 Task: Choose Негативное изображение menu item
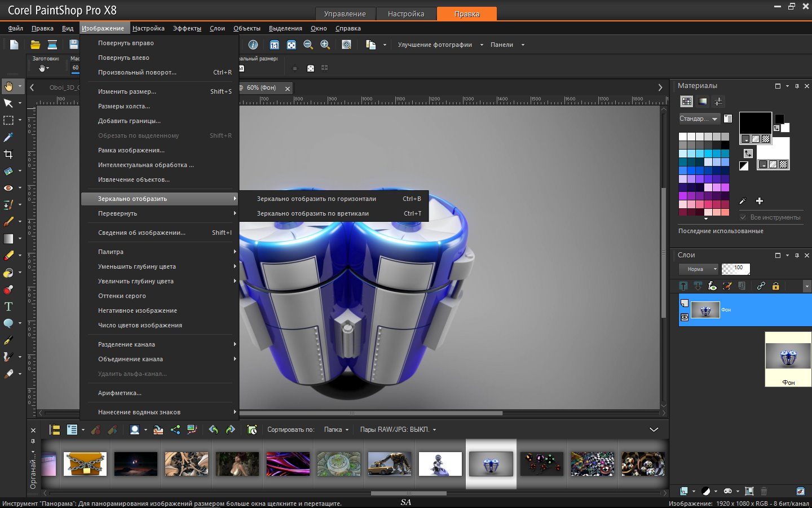click(x=160, y=310)
